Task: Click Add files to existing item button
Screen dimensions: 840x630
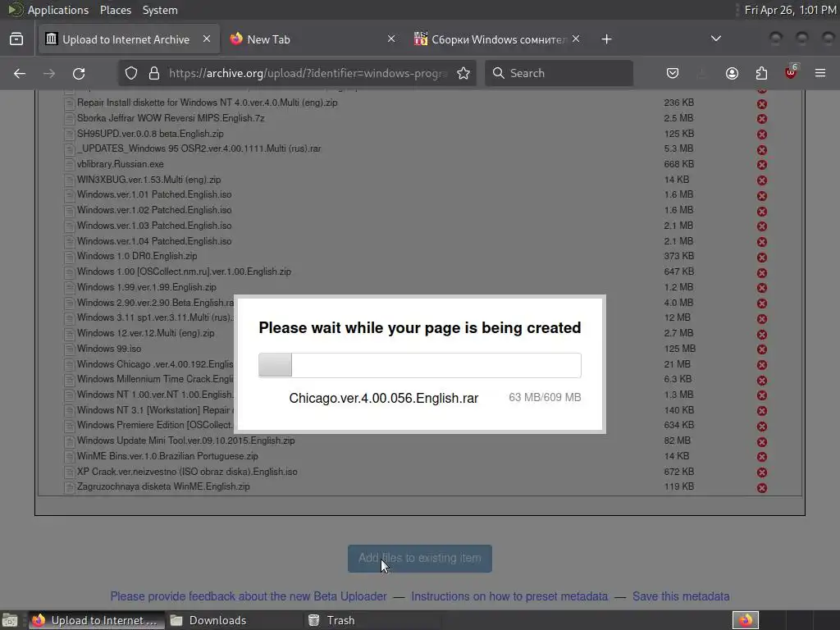Action: click(x=420, y=558)
